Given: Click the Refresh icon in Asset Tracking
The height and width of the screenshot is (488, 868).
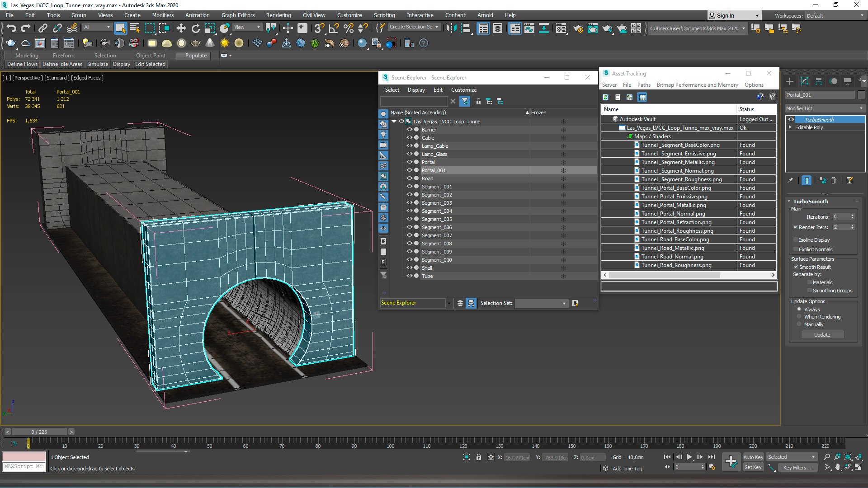Looking at the screenshot, I should [605, 97].
